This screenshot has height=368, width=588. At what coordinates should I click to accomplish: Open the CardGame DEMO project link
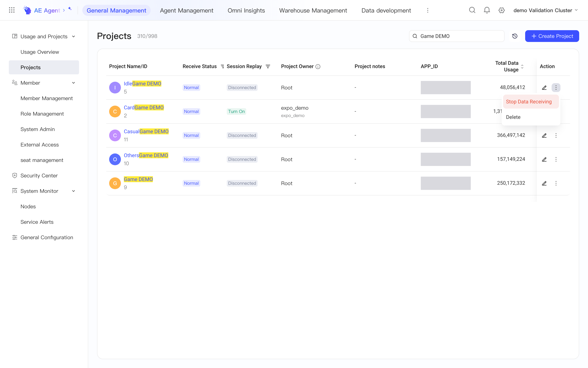point(144,107)
